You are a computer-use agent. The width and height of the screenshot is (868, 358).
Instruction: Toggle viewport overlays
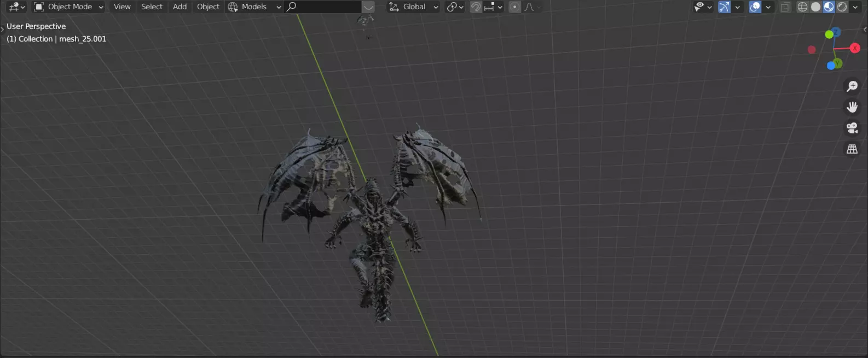pos(755,7)
